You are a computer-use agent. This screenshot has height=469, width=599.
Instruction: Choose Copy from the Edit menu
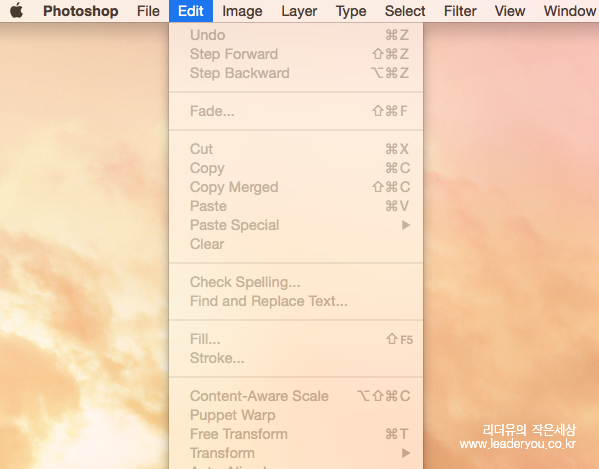click(296, 168)
